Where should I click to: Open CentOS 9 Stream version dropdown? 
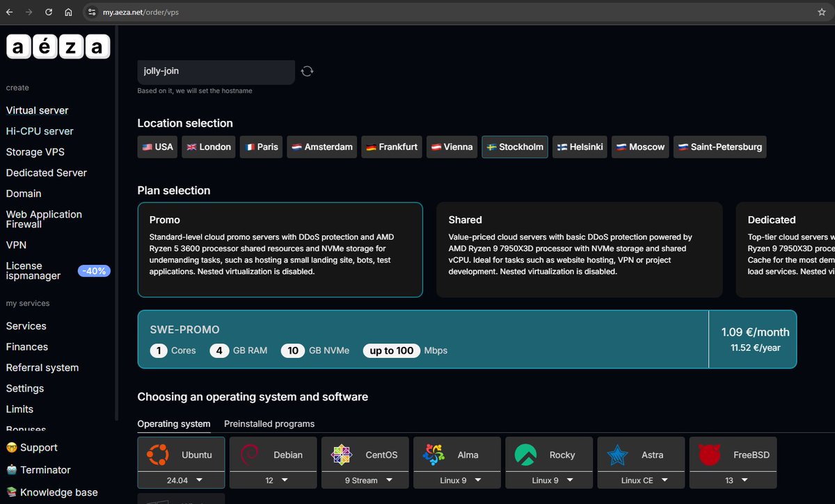[x=365, y=480]
